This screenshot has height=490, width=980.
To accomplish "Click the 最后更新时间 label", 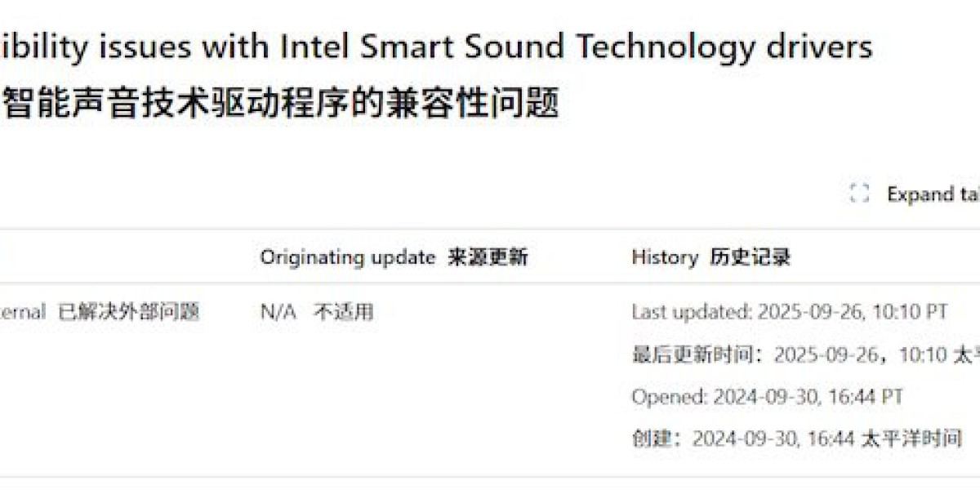I will pyautogui.click(x=697, y=354).
